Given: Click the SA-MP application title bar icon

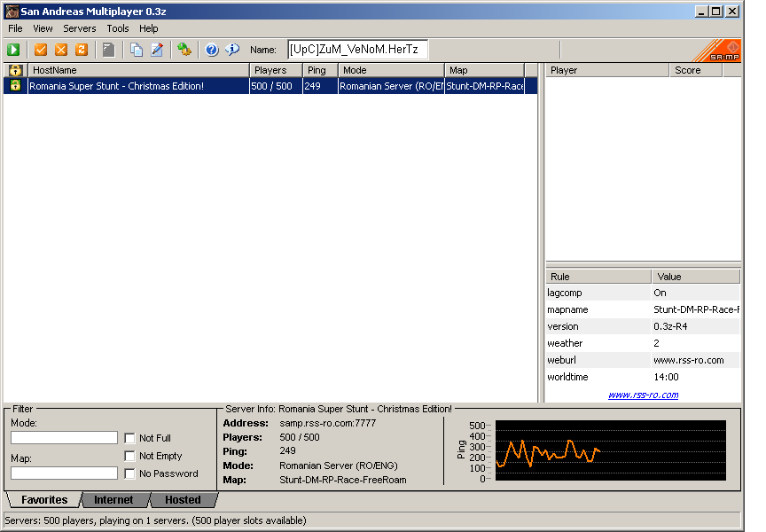Looking at the screenshot, I should point(12,12).
